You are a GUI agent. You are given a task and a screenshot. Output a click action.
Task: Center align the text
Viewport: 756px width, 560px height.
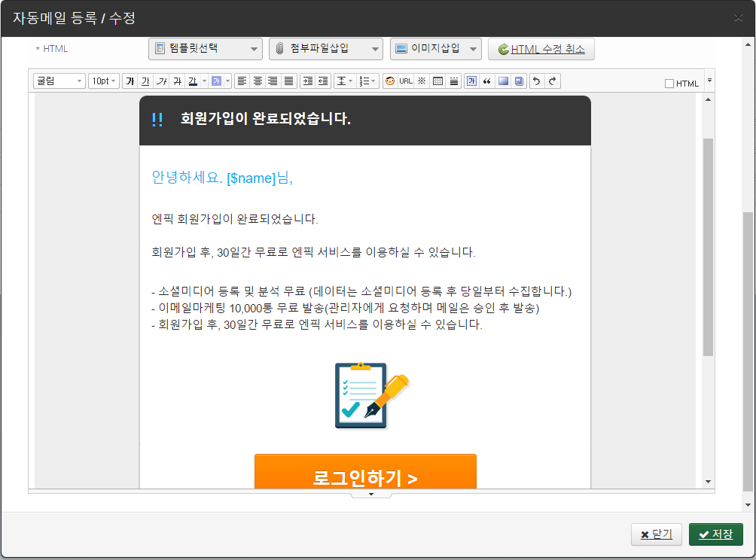258,81
